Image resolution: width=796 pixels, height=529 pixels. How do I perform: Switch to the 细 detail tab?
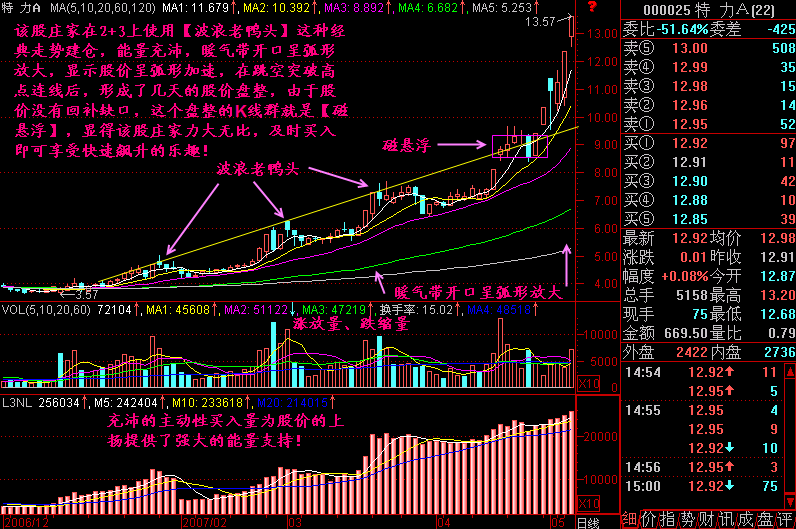[x=629, y=519]
